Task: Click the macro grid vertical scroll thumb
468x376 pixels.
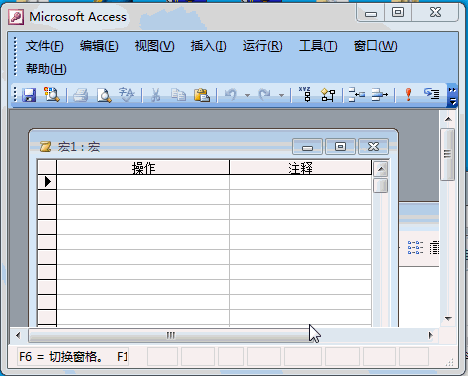Action: click(381, 186)
